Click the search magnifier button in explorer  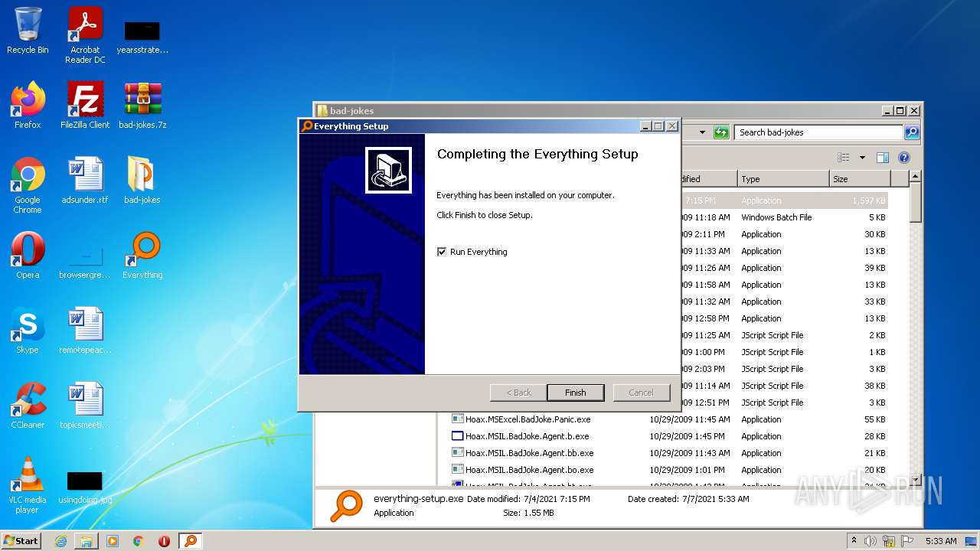coord(911,132)
